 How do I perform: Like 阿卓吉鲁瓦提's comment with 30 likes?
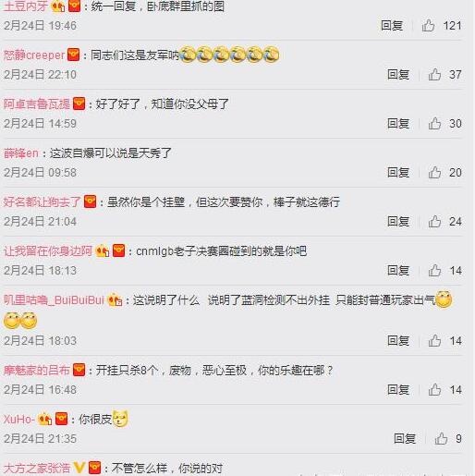click(434, 123)
